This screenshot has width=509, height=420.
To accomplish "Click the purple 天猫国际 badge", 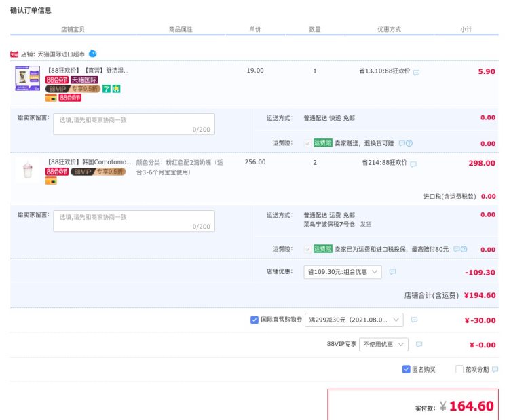I will 84,80.
